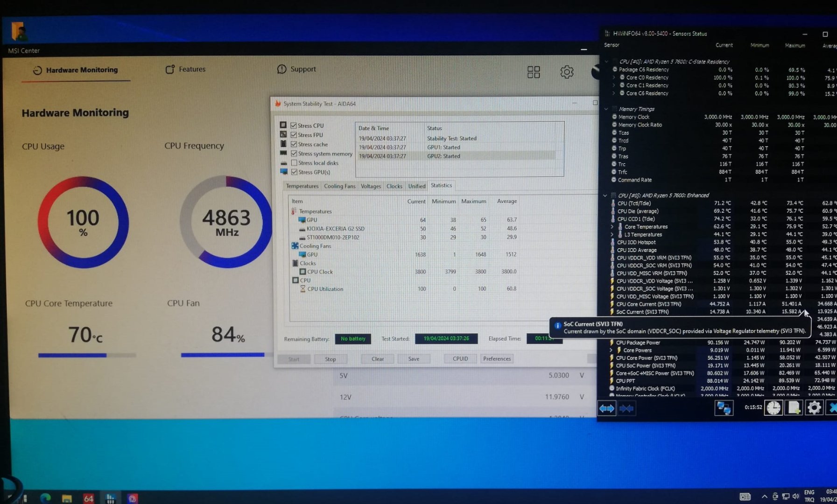Open the Support tab in MSI Center
837x504 pixels.
click(x=296, y=69)
